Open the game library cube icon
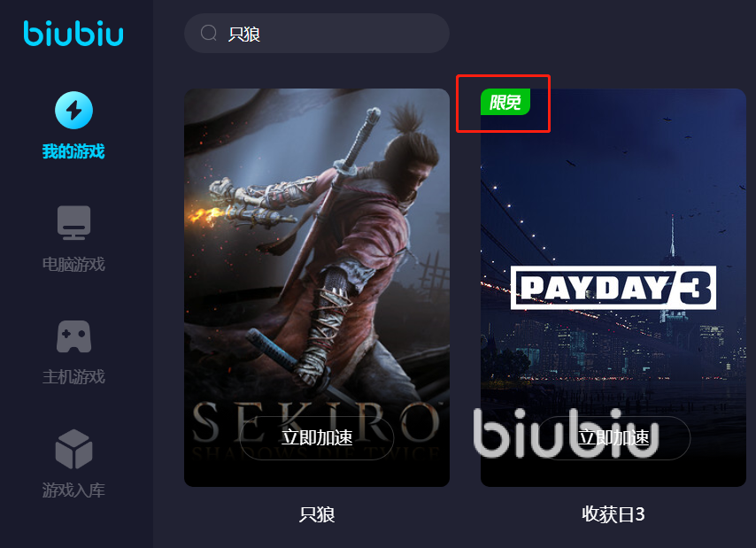The width and height of the screenshot is (756, 548). 73,449
